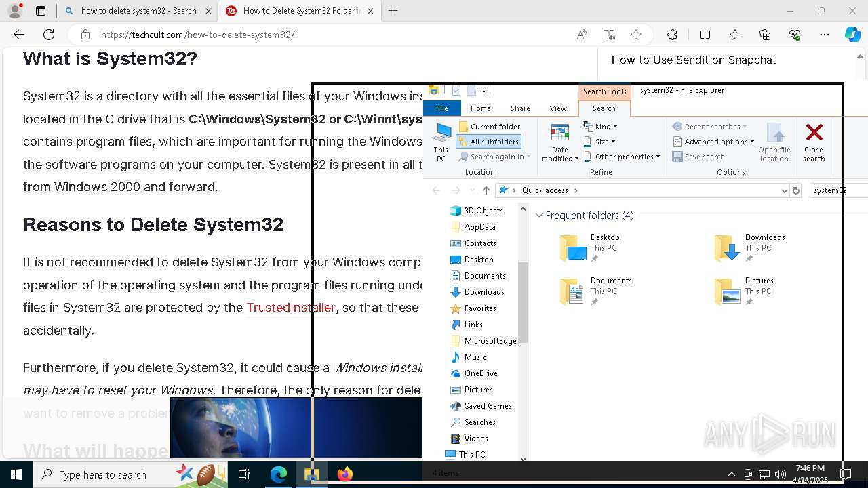Add page to favorites star icon
The width and height of the screenshot is (868, 488).
click(x=635, y=35)
